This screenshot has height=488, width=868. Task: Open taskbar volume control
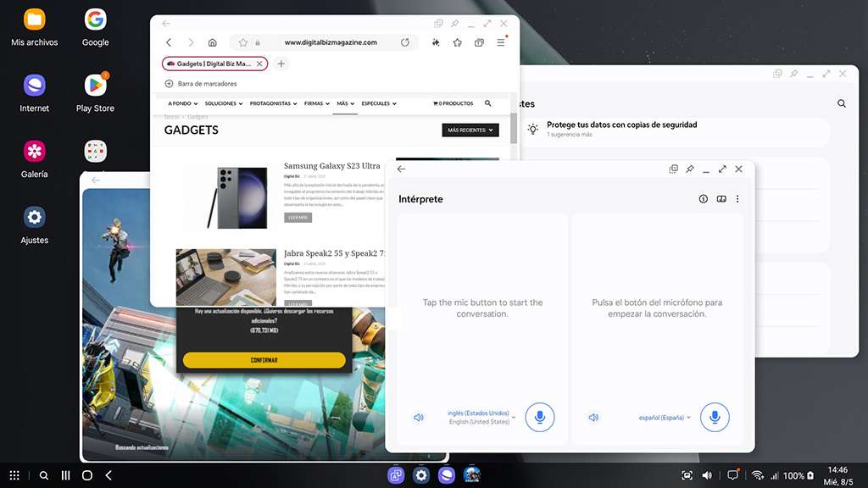tap(707, 475)
